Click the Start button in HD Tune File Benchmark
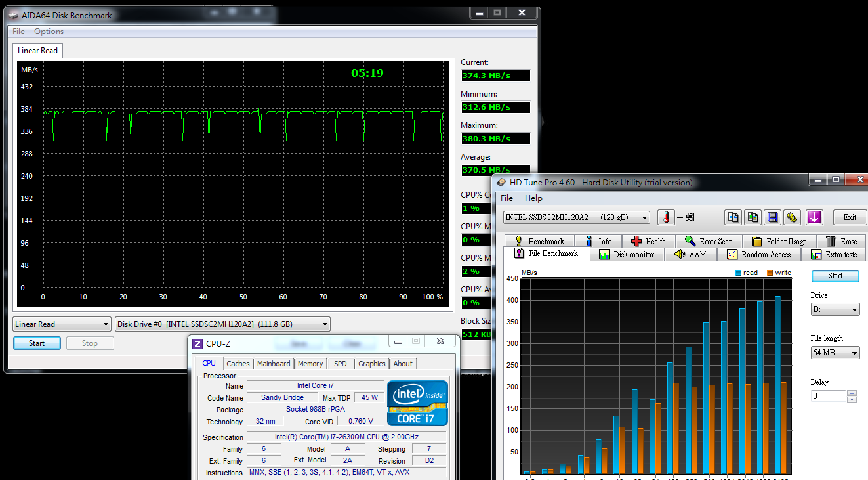 click(x=835, y=276)
